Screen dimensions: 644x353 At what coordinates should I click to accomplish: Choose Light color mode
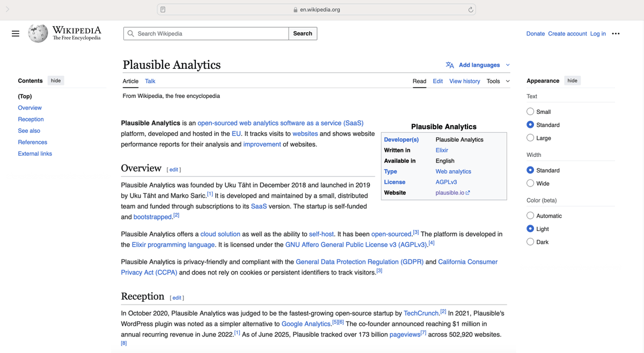(530, 229)
